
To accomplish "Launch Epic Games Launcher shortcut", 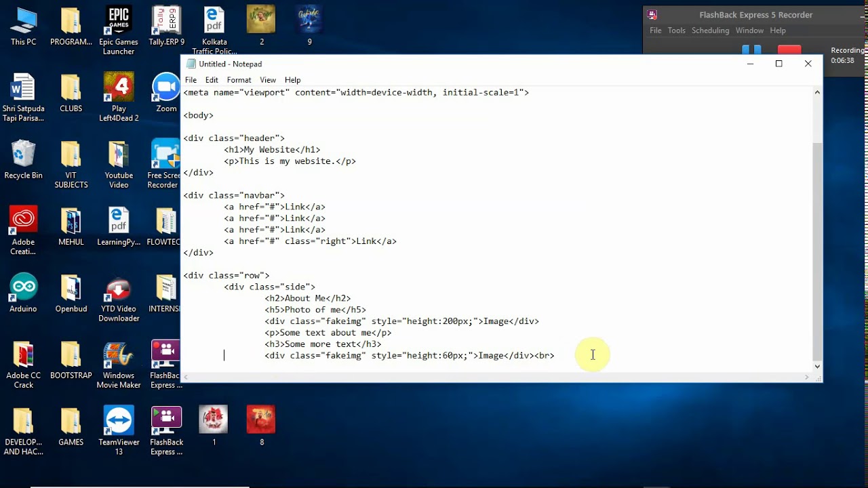I will coord(119,31).
